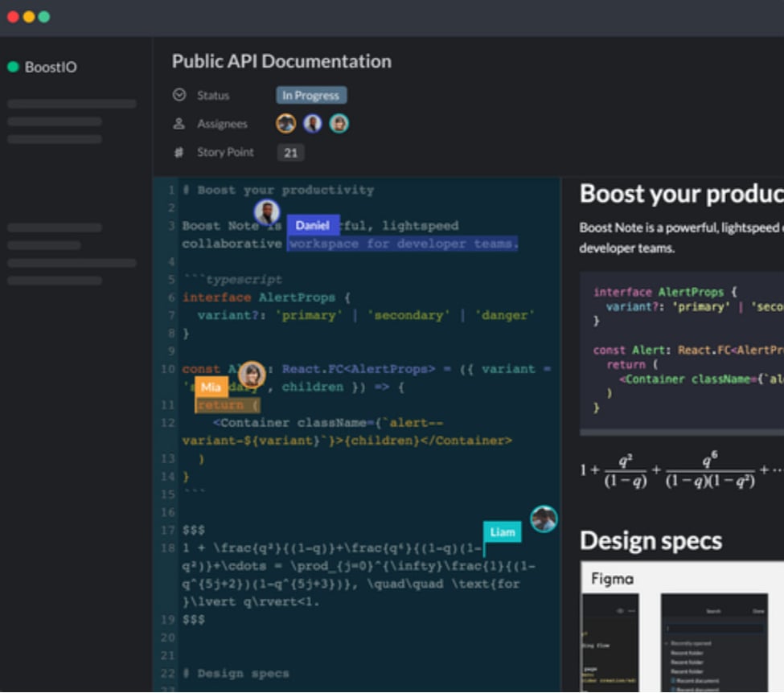The width and height of the screenshot is (784, 693).
Task: Click the Public API Documentation title
Action: (x=281, y=61)
